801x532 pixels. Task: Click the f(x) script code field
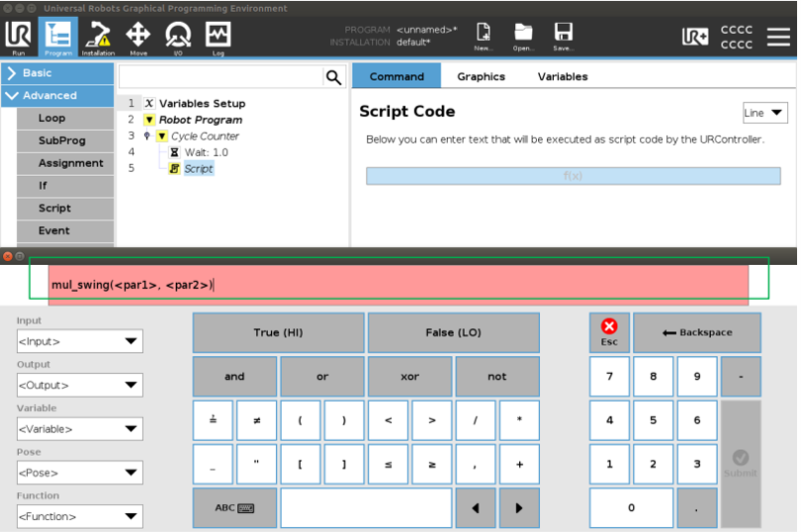(574, 176)
